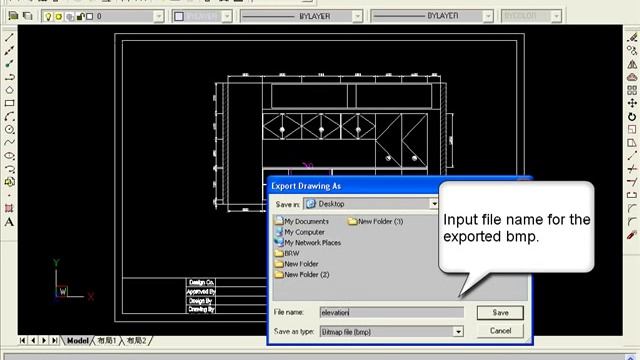Select the New Folder (2) item
Viewport: 640px width, 360px height.
click(x=302, y=274)
